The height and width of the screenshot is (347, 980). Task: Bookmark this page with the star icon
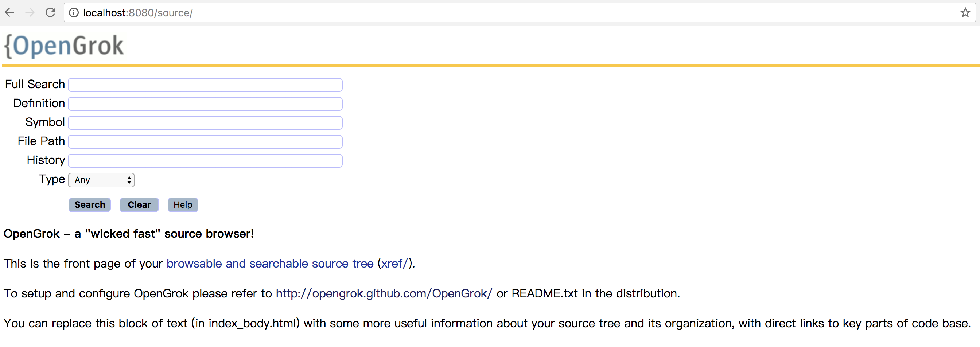pos(965,12)
